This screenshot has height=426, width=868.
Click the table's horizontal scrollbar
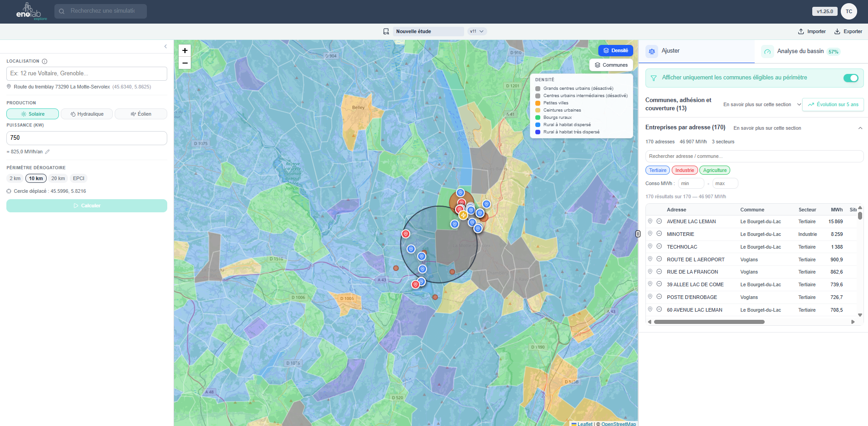tap(709, 322)
